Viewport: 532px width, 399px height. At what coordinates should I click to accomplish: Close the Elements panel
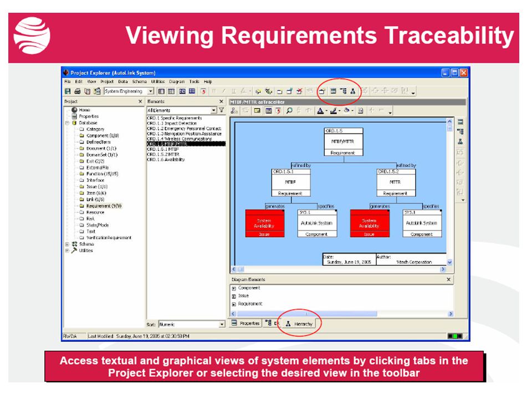pos(221,101)
